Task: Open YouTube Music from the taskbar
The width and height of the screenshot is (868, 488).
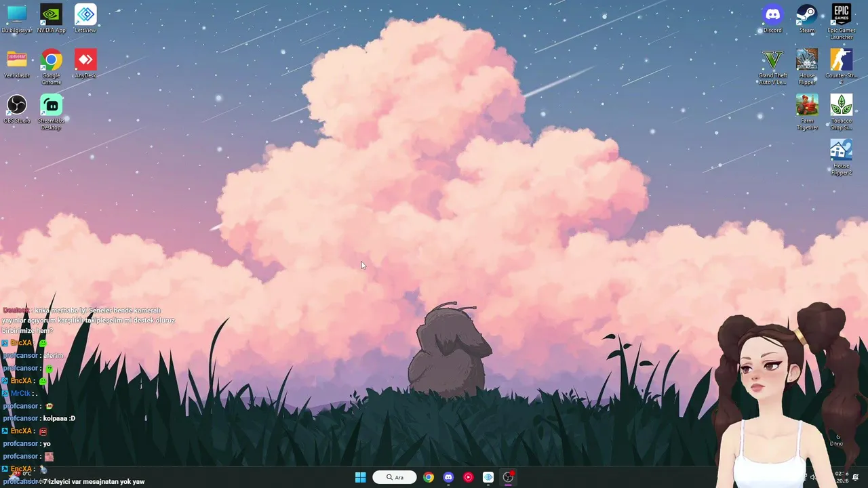Action: (x=468, y=477)
